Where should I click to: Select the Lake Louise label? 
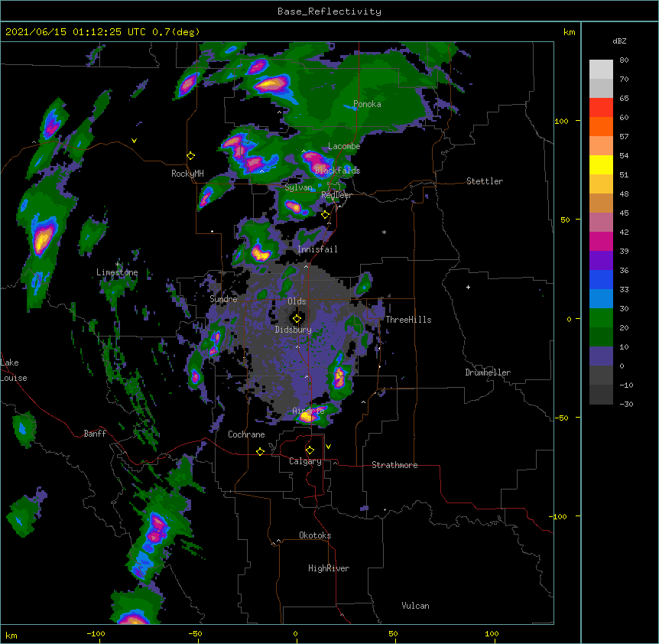coord(14,370)
